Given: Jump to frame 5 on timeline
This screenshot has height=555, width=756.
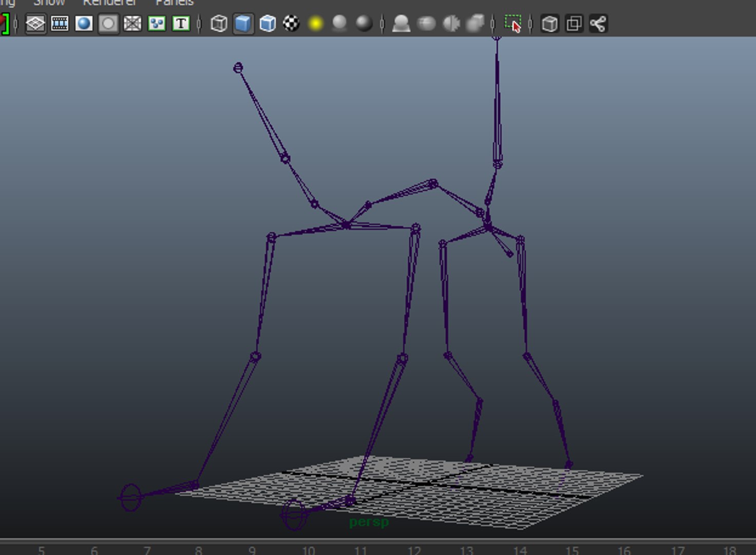Looking at the screenshot, I should pyautogui.click(x=42, y=550).
